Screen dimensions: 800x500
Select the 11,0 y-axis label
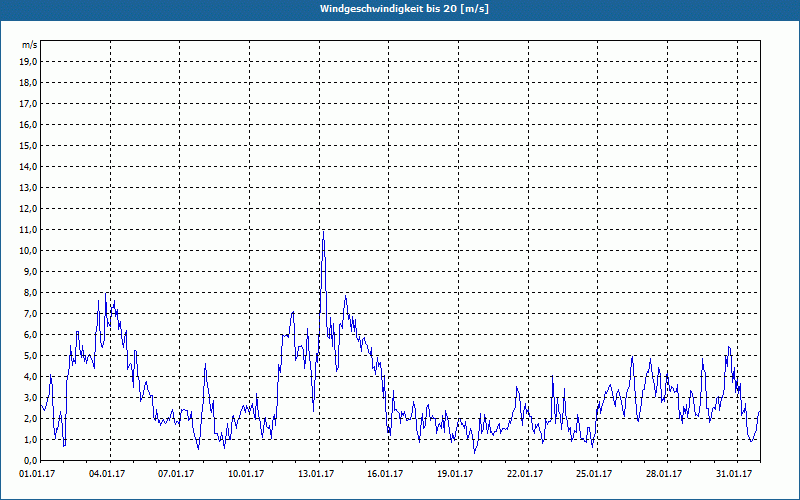(28, 230)
